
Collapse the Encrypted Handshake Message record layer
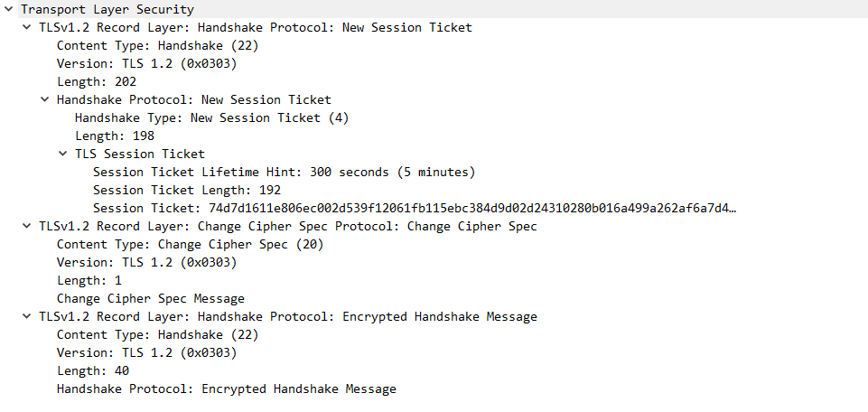(x=26, y=317)
